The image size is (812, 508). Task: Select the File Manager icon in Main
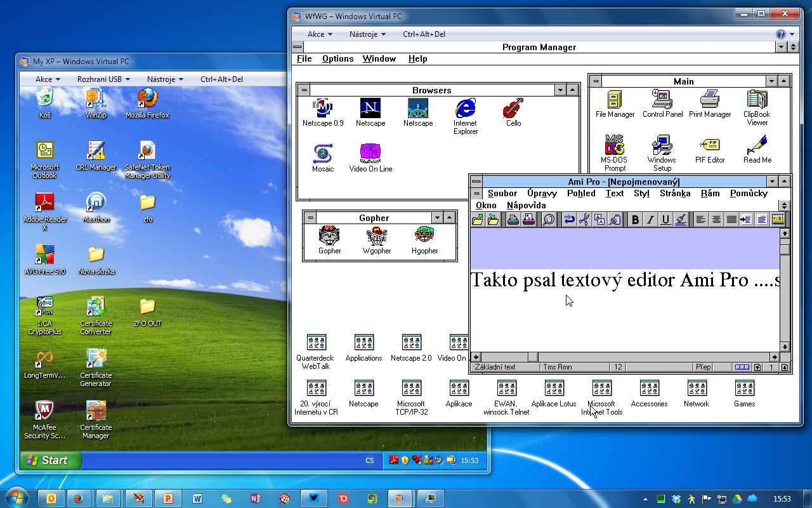[x=615, y=104]
